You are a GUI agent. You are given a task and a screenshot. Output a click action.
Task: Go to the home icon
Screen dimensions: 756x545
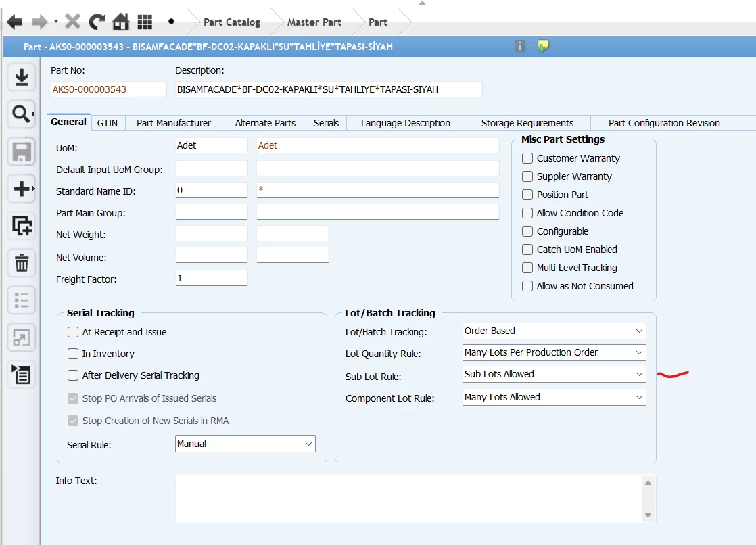click(x=120, y=22)
